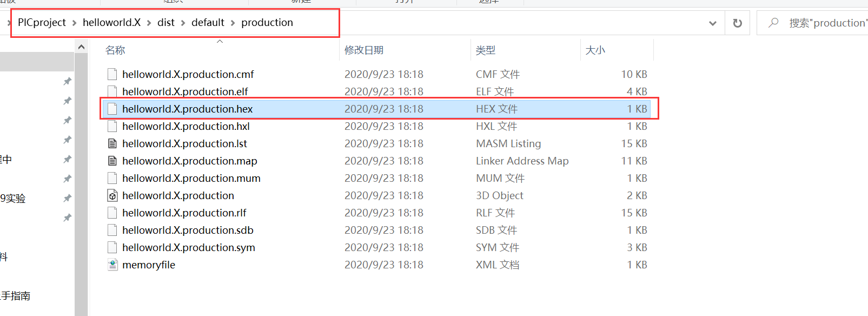The height and width of the screenshot is (316, 868).
Task: Sort by 大小 column header
Action: 595,50
